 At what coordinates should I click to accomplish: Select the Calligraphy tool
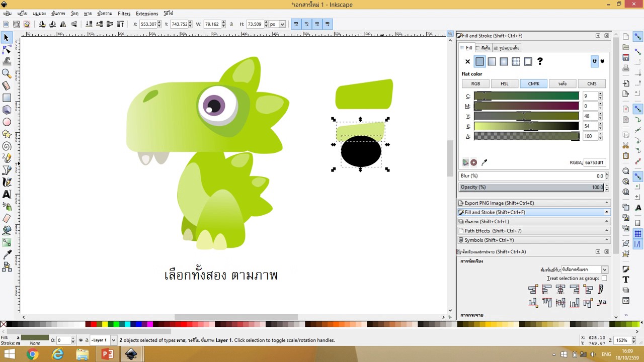(x=7, y=183)
